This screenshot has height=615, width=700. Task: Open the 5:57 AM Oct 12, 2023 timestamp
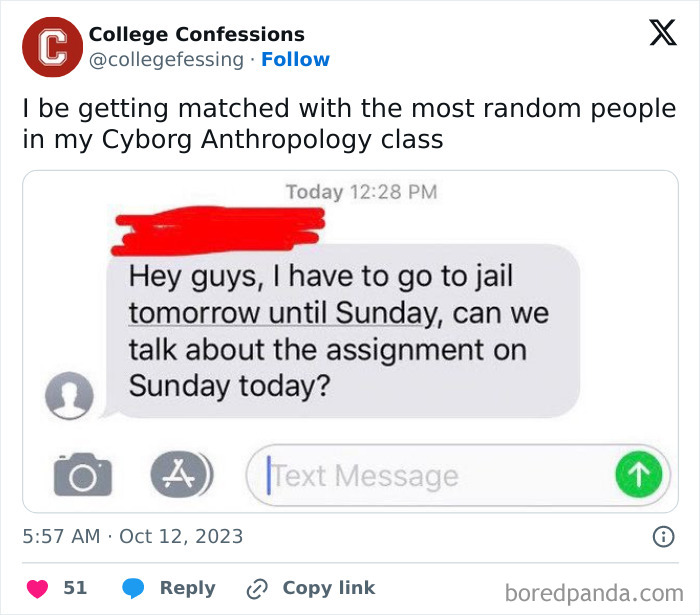click(132, 536)
